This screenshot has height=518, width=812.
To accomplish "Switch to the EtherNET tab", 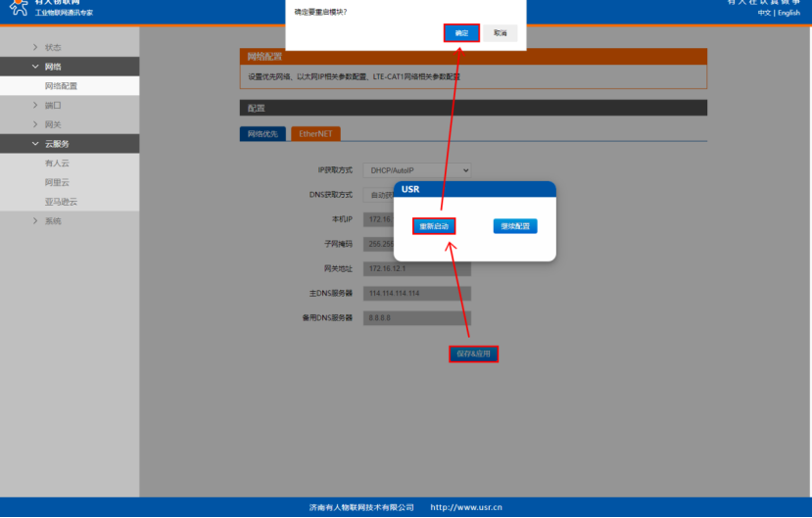I will tap(315, 134).
